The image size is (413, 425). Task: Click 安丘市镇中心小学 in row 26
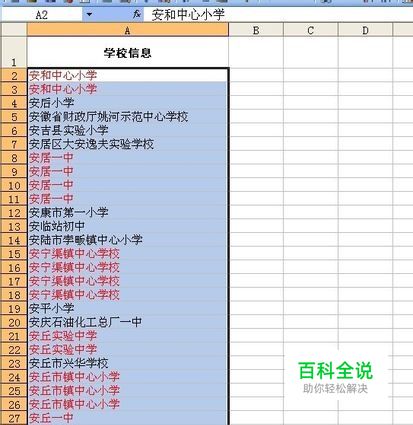(128, 404)
